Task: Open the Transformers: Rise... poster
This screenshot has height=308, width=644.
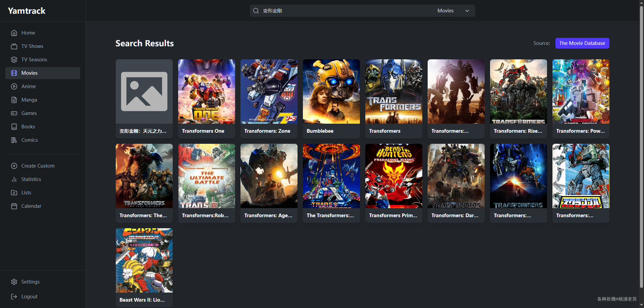Action: (x=519, y=91)
